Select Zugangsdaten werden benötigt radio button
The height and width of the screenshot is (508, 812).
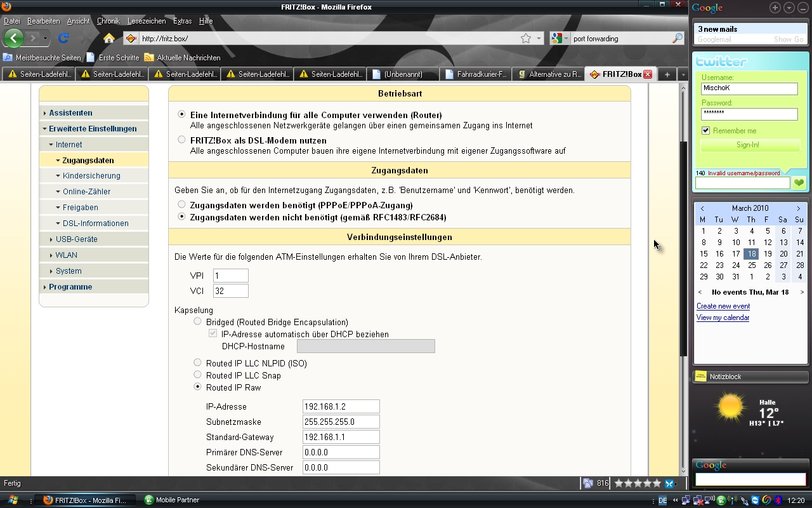[182, 204]
